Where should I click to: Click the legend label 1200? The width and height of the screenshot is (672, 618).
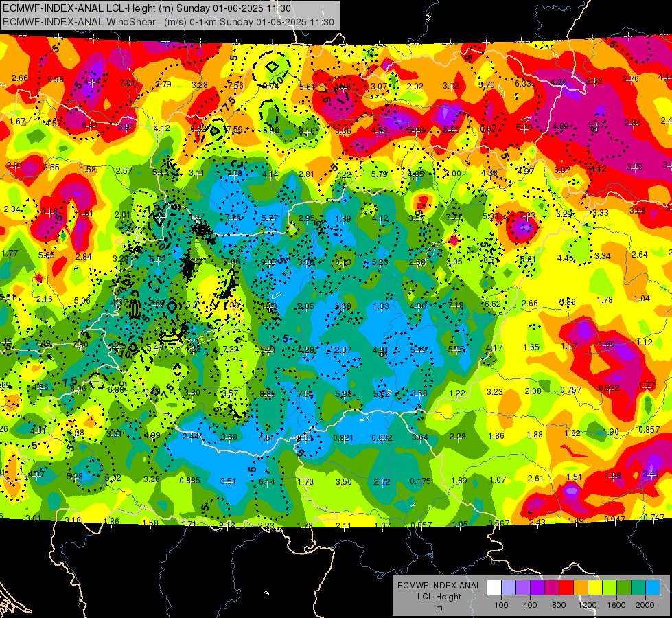point(587,605)
